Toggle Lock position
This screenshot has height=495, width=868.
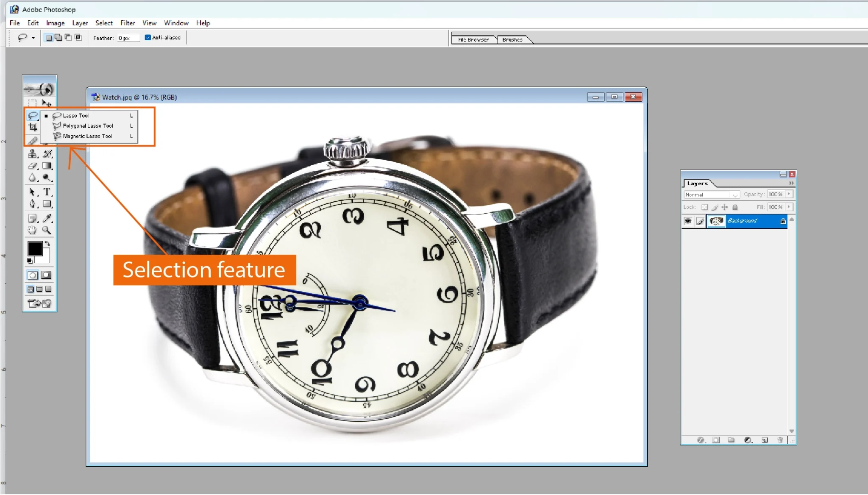[x=725, y=207]
